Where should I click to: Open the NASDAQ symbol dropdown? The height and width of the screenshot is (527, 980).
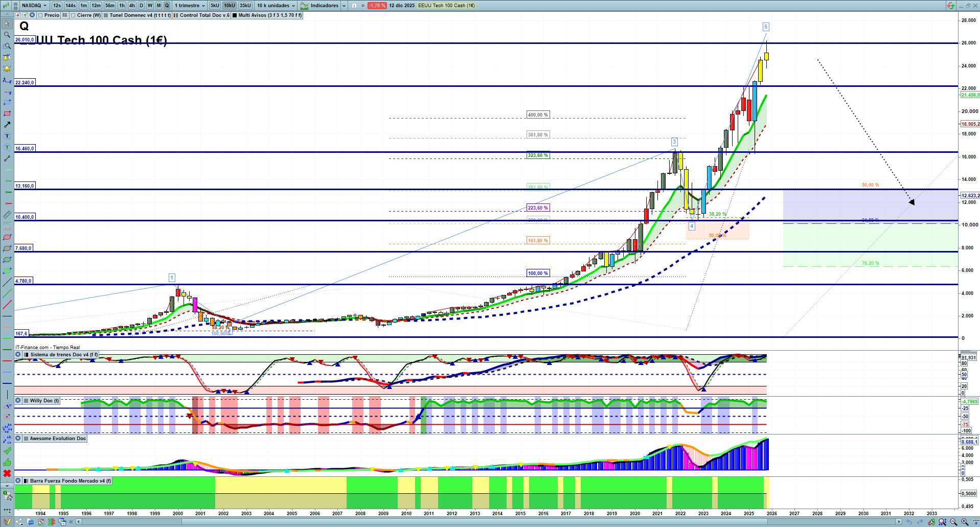[x=34, y=6]
